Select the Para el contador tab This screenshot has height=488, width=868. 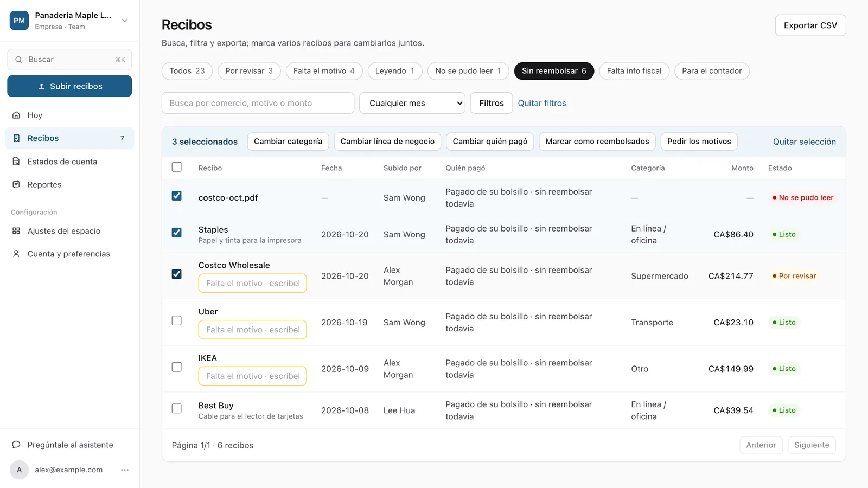(712, 71)
